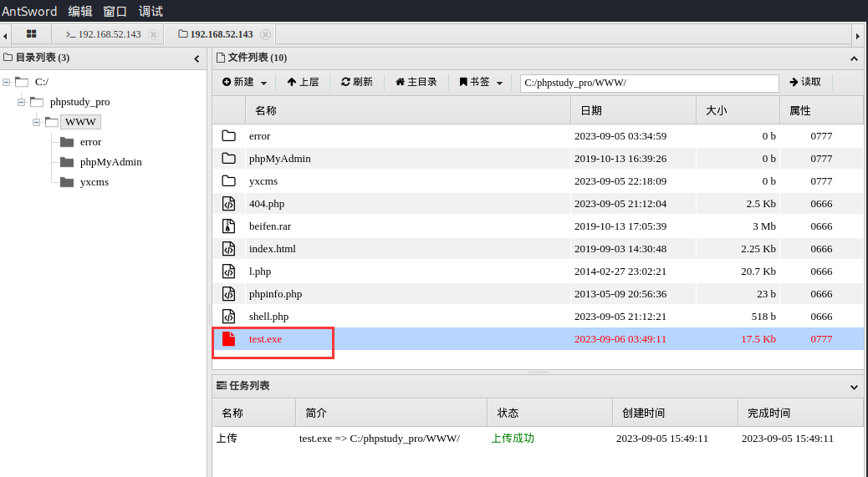Select the WWW folder in tree
This screenshot has height=477, width=868.
click(x=80, y=122)
